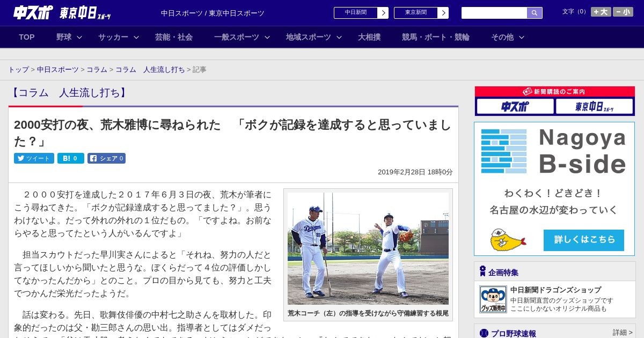Click the arrow beside 東京新聞

(443, 13)
